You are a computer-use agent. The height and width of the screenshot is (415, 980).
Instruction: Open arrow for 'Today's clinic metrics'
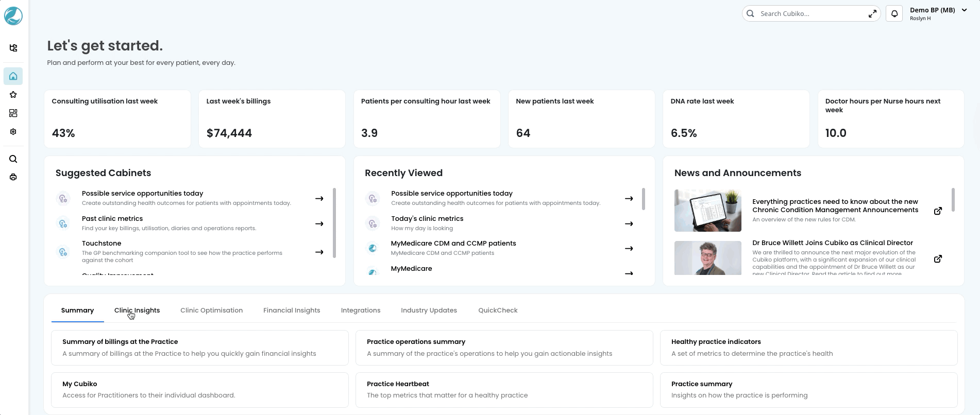click(629, 224)
